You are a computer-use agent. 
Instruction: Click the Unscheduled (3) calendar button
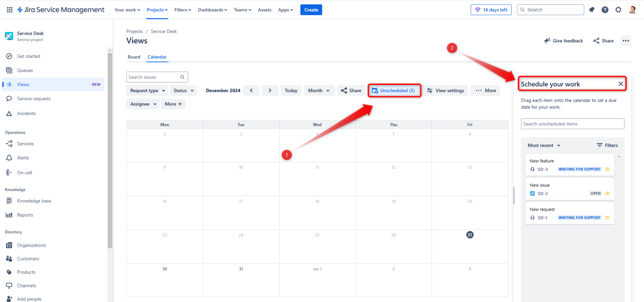click(394, 90)
